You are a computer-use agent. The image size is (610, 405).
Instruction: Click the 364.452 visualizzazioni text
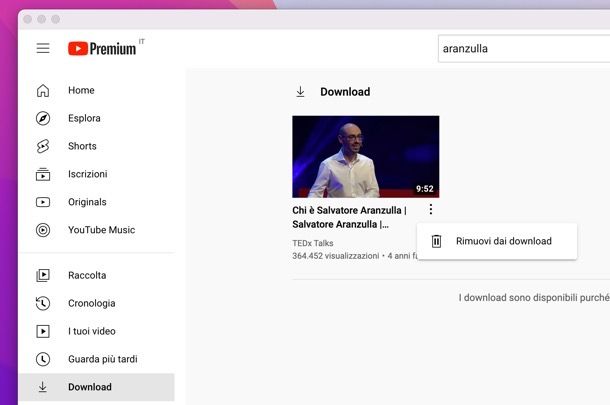point(336,256)
